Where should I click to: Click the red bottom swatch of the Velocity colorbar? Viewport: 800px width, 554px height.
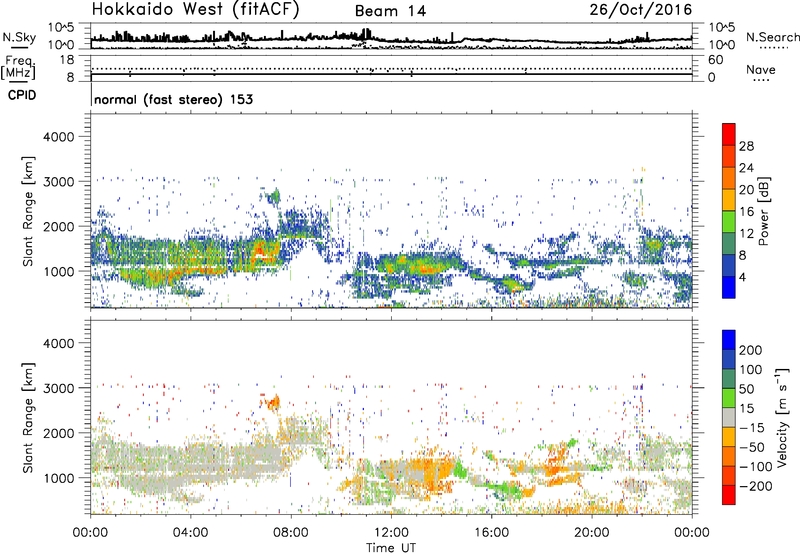(x=729, y=494)
